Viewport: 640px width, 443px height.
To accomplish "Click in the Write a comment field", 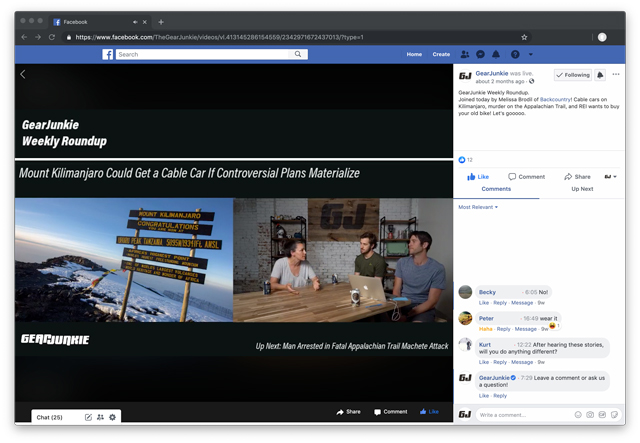I will pos(549,415).
